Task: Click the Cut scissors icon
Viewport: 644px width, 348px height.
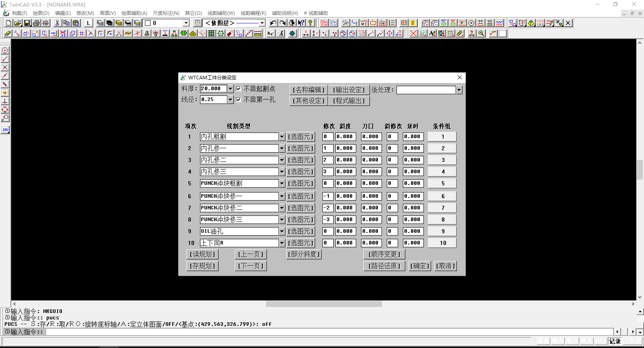Action: coord(57,23)
